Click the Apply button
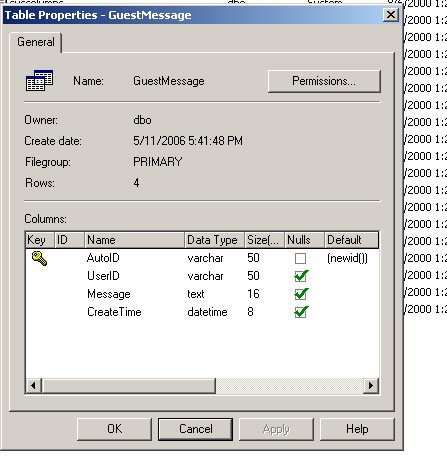 point(276,429)
